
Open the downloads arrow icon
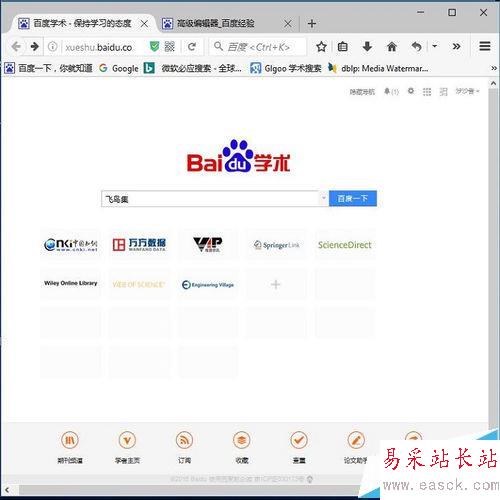pos(367,47)
